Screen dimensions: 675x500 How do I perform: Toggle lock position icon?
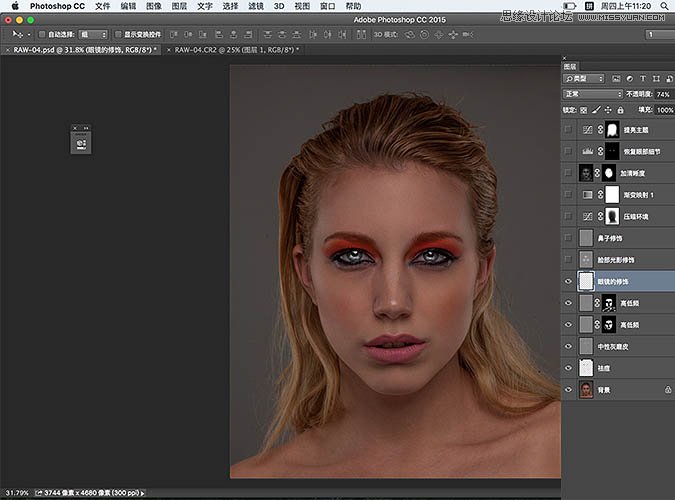[608, 110]
